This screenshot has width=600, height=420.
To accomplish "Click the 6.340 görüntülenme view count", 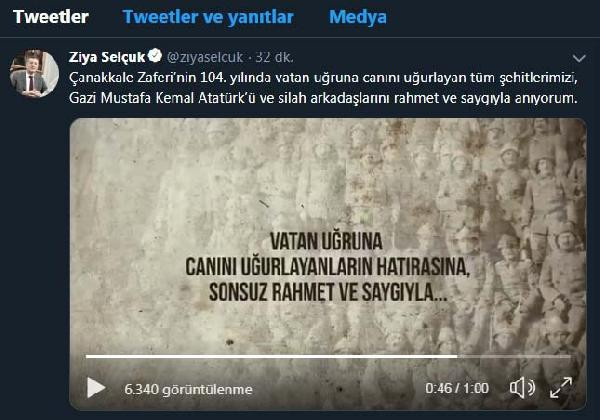I will (x=188, y=389).
